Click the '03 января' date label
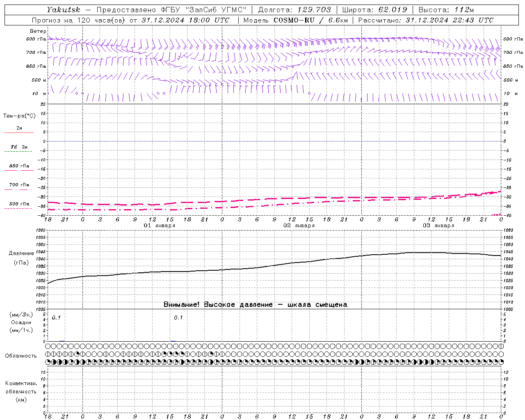 click(438, 226)
